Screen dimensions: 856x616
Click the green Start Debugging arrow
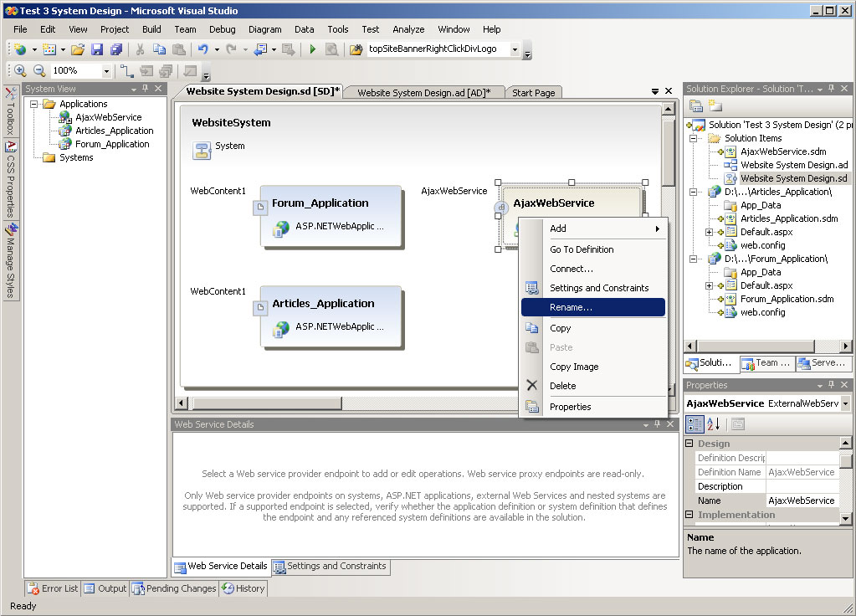(x=313, y=49)
